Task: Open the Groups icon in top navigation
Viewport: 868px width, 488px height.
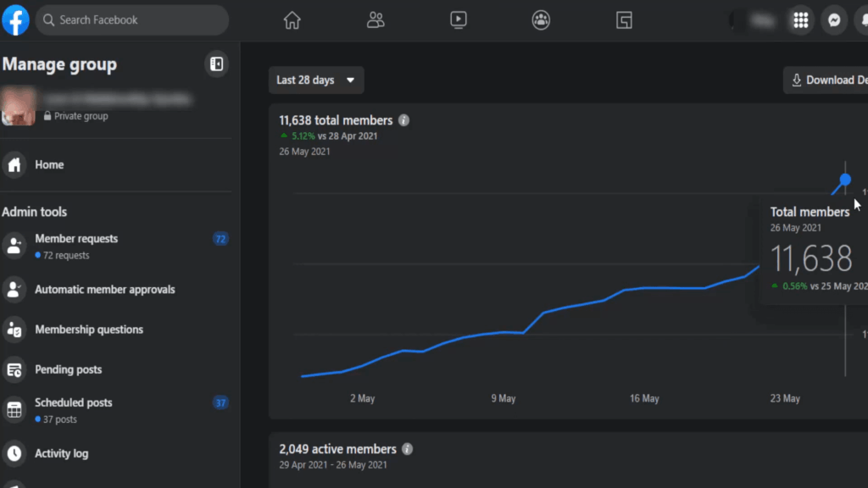Action: 541,20
